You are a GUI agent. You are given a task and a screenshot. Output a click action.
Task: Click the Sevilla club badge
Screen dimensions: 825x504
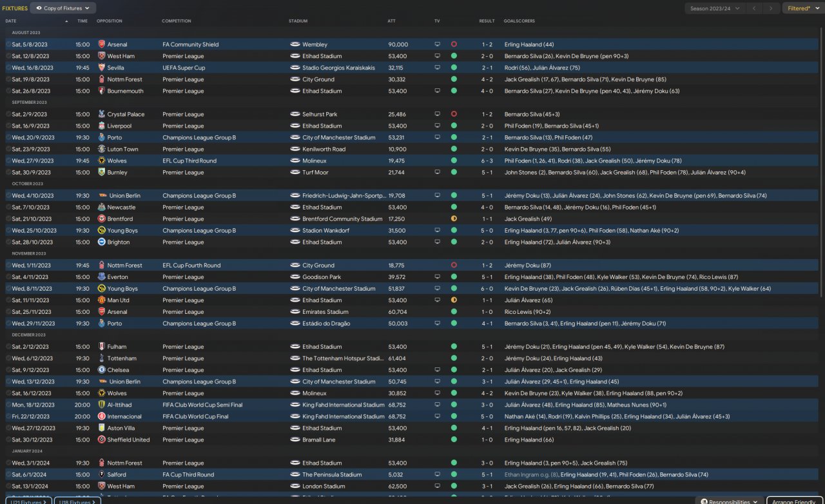pos(102,68)
